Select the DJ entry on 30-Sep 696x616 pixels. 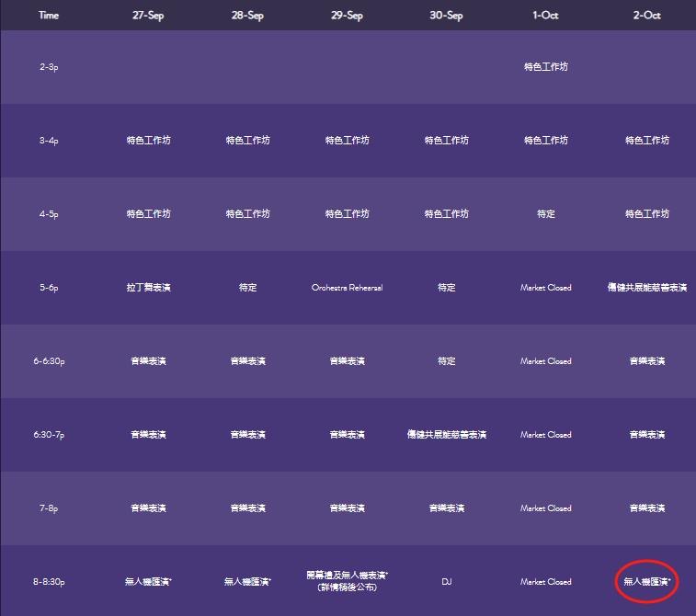pyautogui.click(x=447, y=582)
